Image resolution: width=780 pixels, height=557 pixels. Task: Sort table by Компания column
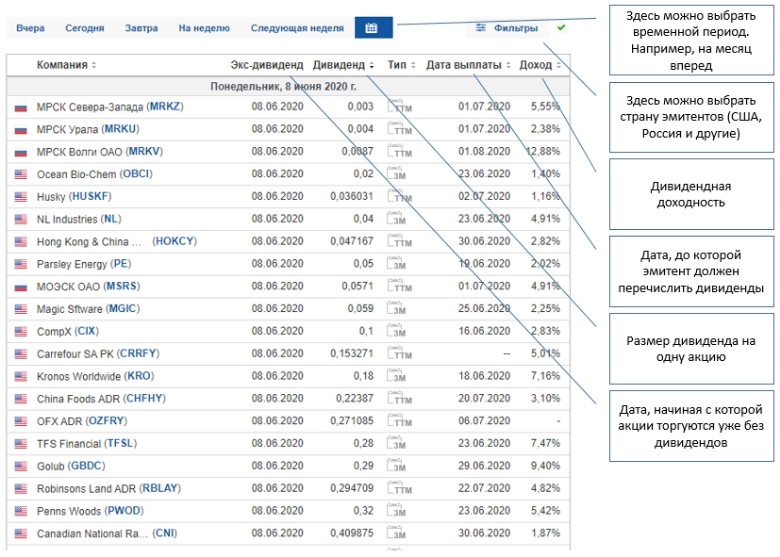(x=66, y=65)
